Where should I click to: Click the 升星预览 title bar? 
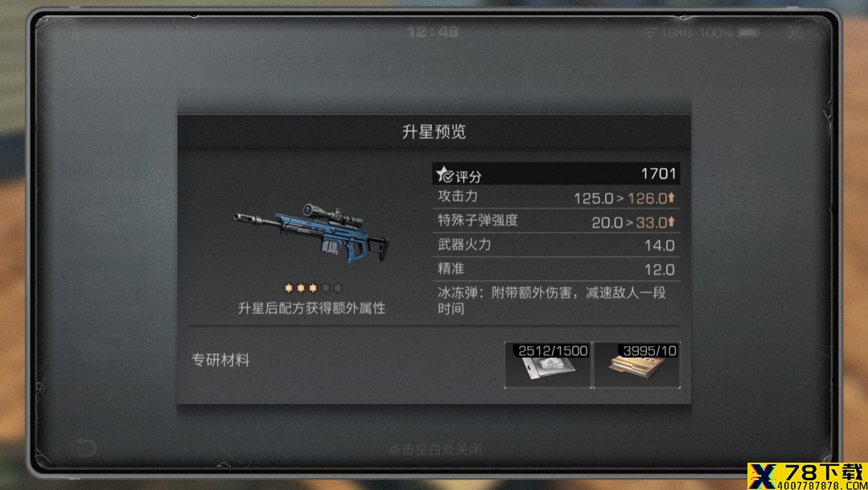point(434,132)
